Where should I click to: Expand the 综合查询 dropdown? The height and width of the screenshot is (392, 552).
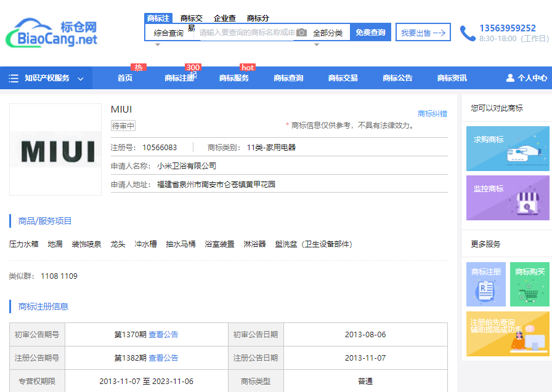(x=168, y=33)
